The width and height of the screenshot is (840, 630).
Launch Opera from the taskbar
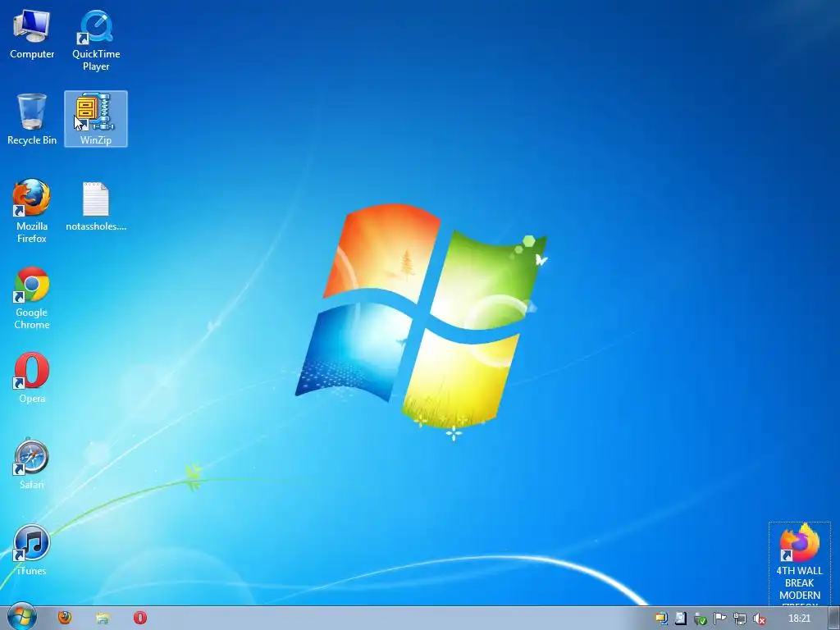[139, 618]
